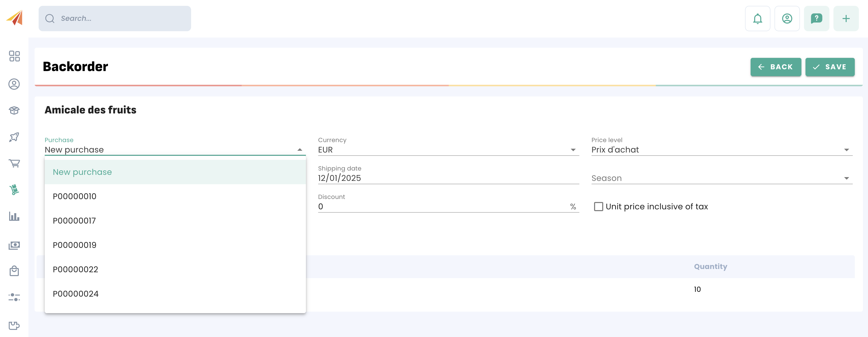Screen dimensions: 868x337
Task: Choose the New purchase option
Action: point(82,172)
